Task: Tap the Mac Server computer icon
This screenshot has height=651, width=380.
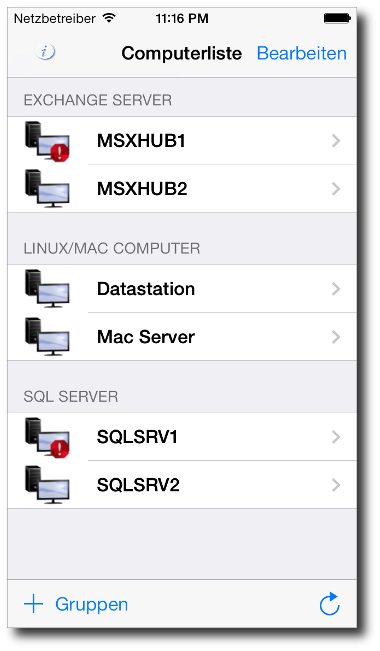Action: coord(47,337)
